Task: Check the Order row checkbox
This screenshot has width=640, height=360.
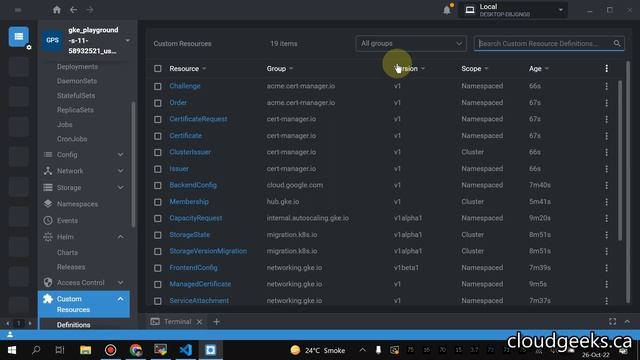Action: pos(158,103)
